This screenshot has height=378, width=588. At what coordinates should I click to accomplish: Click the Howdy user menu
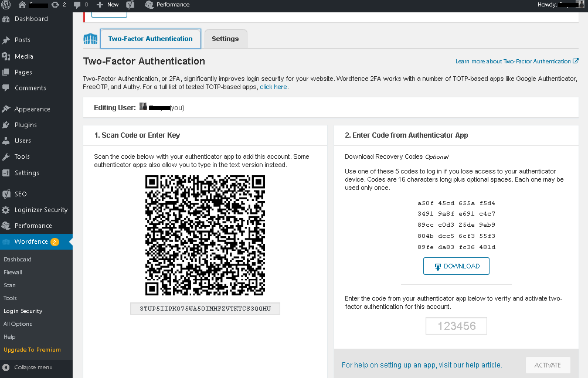[x=560, y=5]
